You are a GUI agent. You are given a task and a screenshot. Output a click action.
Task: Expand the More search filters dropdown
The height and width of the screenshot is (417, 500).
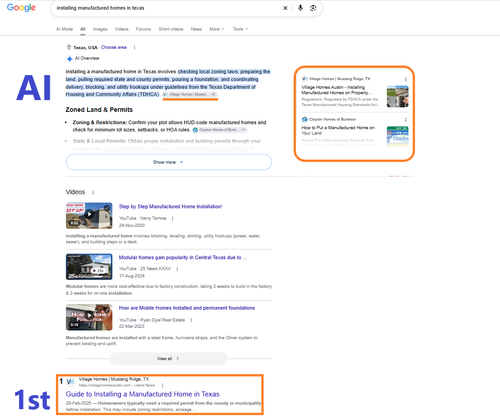pos(217,29)
